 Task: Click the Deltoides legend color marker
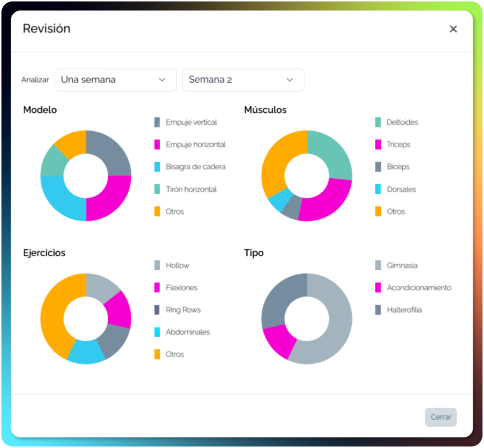(378, 122)
